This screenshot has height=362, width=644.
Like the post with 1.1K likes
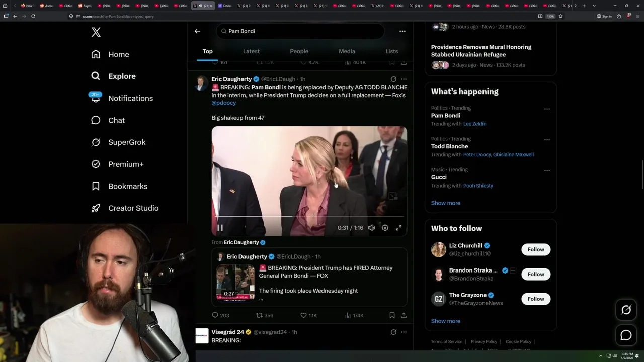point(308,315)
